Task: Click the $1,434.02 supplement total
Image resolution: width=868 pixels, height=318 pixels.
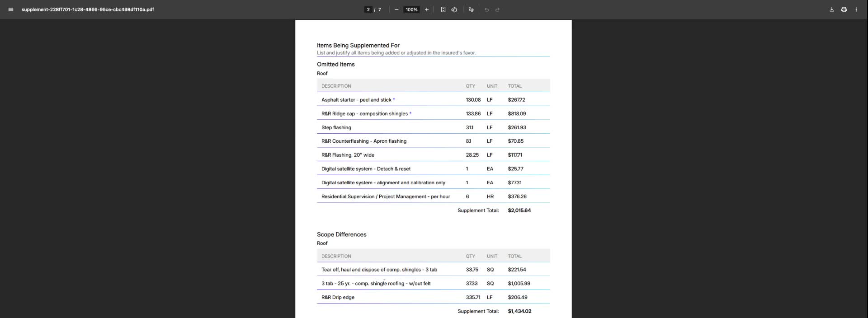Action: [519, 311]
